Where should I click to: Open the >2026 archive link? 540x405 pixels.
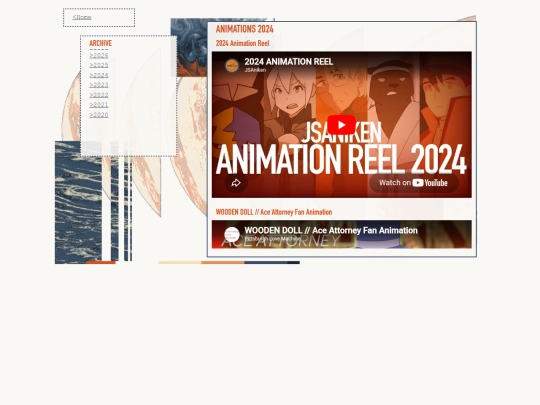[99, 55]
